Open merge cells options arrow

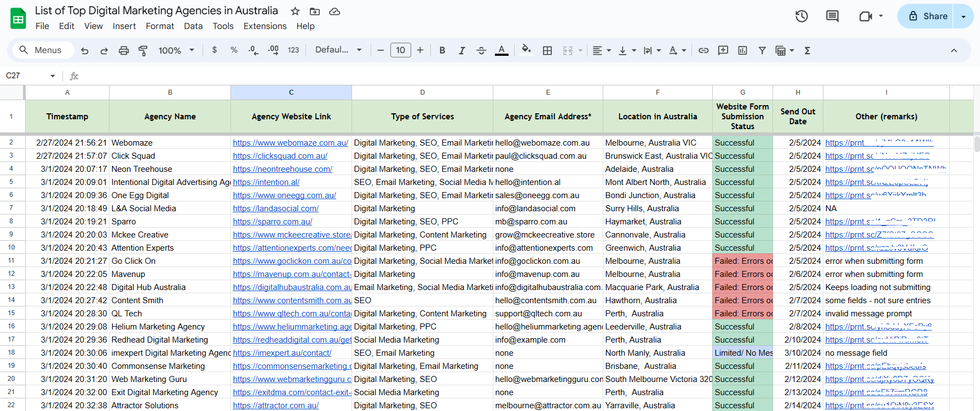[580, 50]
